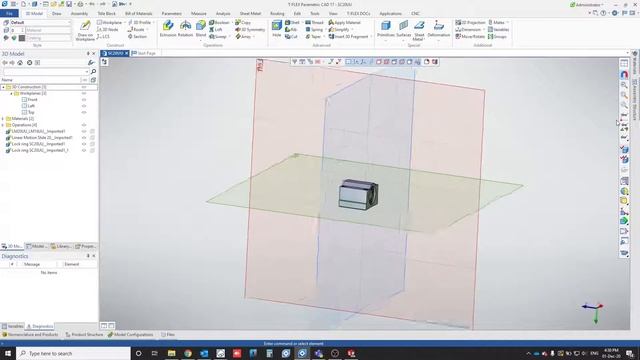The height and width of the screenshot is (360, 640).
Task: Open the Mates dropdown in ribbon
Action: pos(507,22)
